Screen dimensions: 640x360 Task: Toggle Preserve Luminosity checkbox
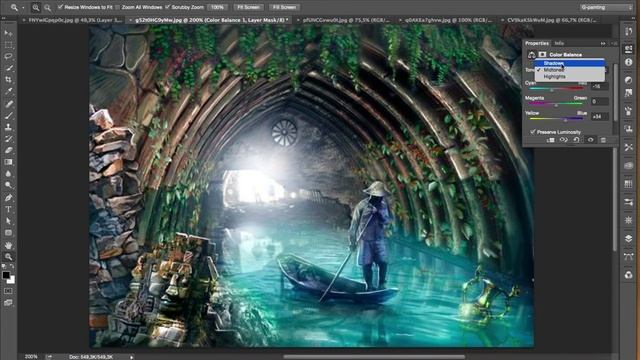[533, 132]
